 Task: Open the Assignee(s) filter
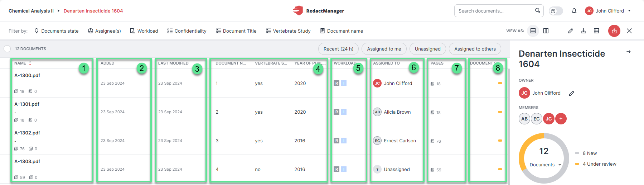click(105, 31)
